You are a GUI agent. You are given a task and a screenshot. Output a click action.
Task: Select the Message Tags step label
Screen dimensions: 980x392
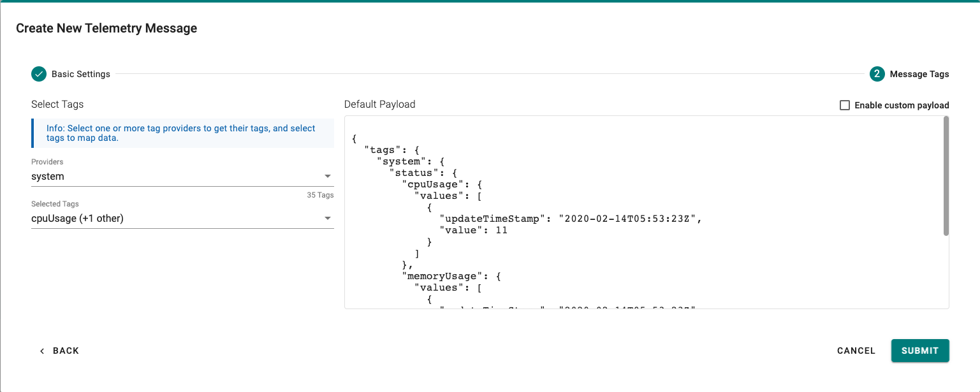[x=919, y=74]
